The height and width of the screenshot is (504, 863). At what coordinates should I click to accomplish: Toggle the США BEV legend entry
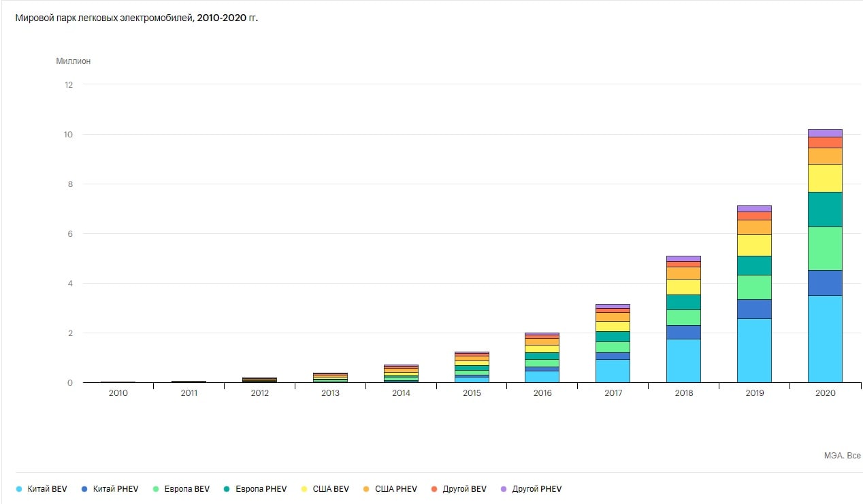[x=324, y=489]
